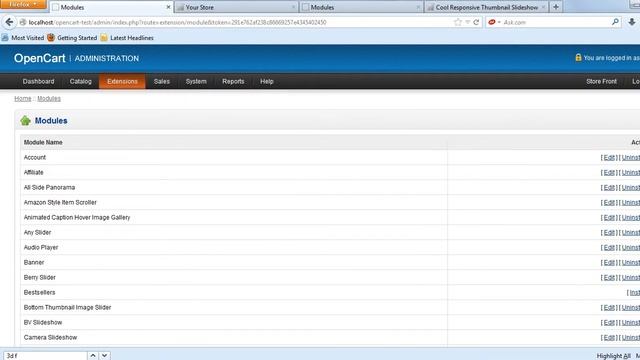Image resolution: width=640 pixels, height=360 pixels.
Task: Click the Camera Slideshow row name
Action: pyautogui.click(x=50, y=338)
